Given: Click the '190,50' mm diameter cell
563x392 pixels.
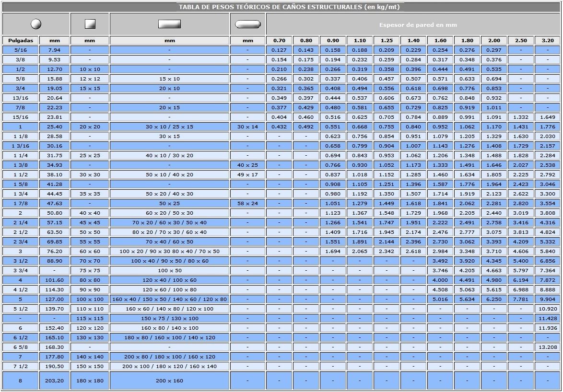Looking at the screenshot, I should (x=55, y=367).
